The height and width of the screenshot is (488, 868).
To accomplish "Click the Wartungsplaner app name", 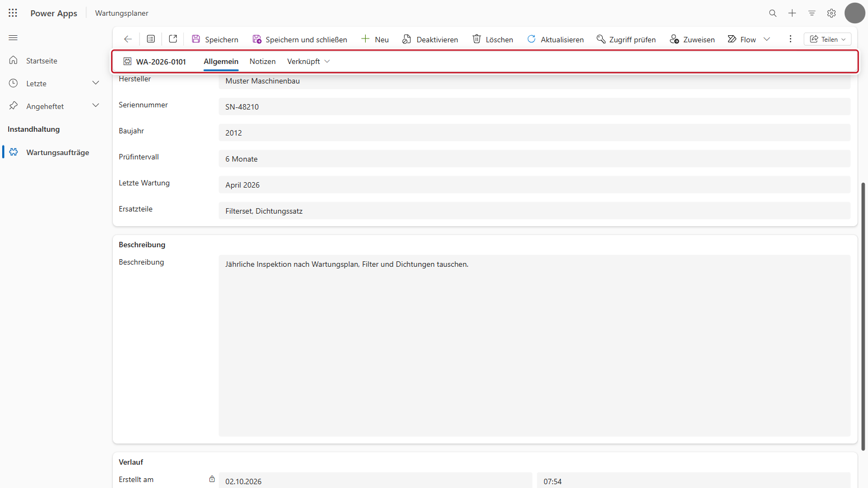I will click(122, 13).
